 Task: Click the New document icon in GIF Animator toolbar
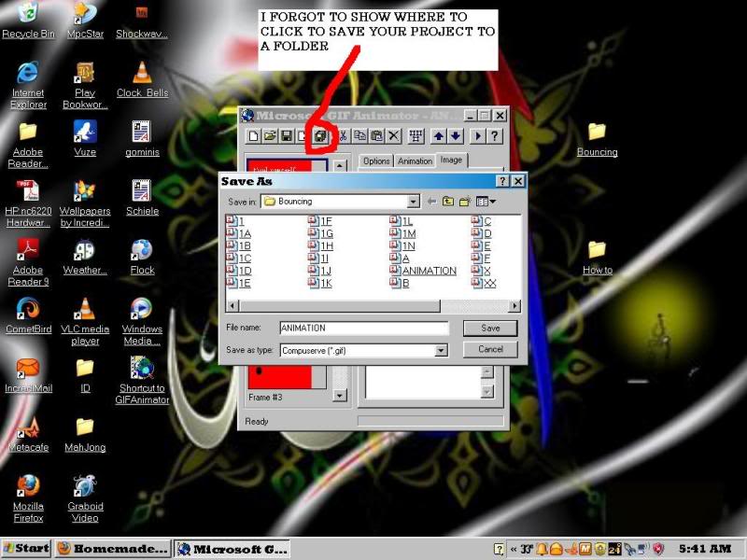253,136
